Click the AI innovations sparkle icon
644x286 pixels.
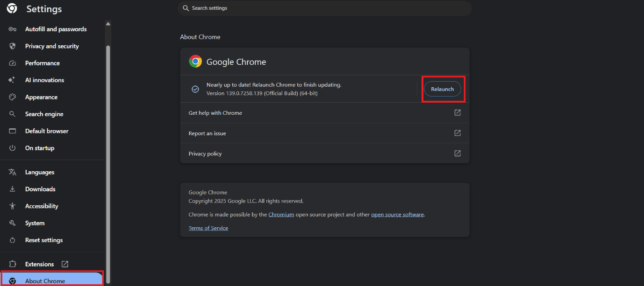click(13, 80)
